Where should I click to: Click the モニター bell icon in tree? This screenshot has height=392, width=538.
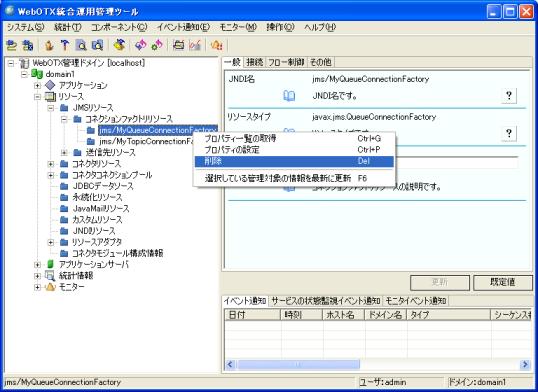point(50,287)
